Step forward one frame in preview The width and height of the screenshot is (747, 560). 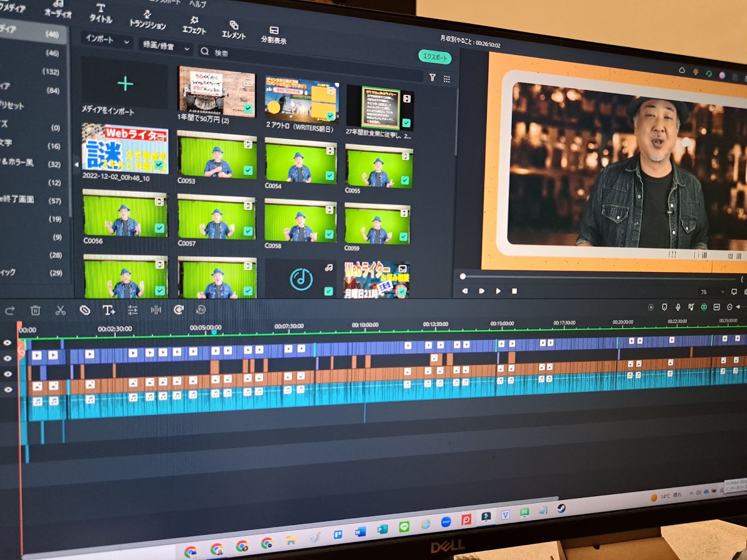tap(481, 291)
